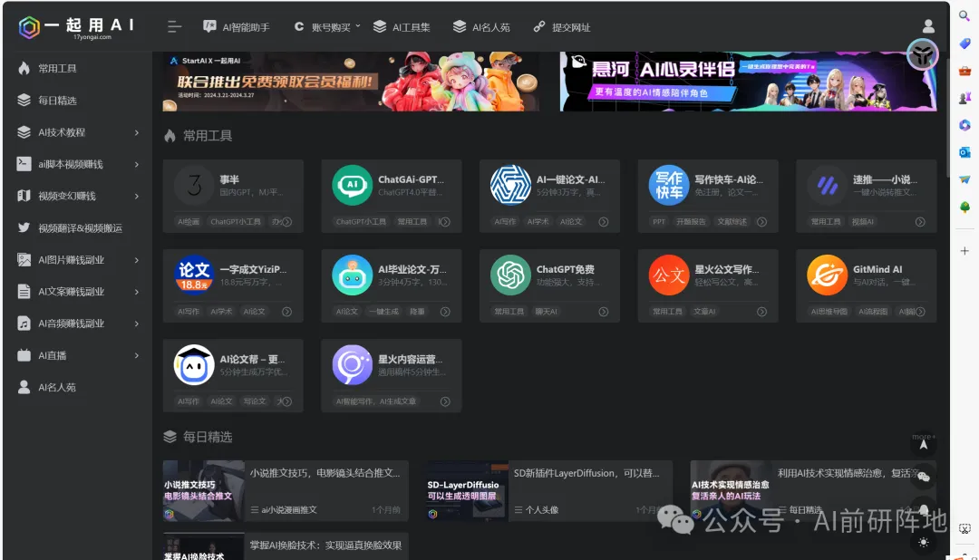Click the search magnifier icon in the browser side panel
The width and height of the screenshot is (979, 560).
964,15
